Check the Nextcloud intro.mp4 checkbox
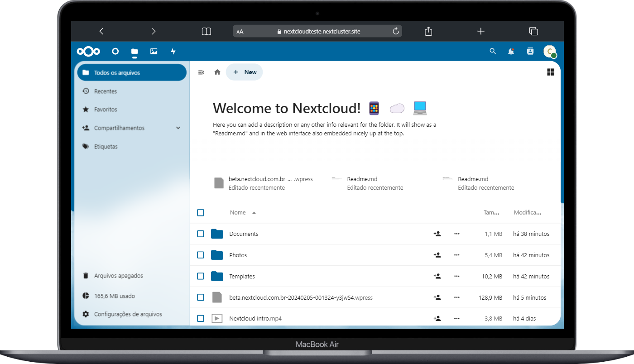Viewport: 634px width, 364px height. tap(201, 319)
